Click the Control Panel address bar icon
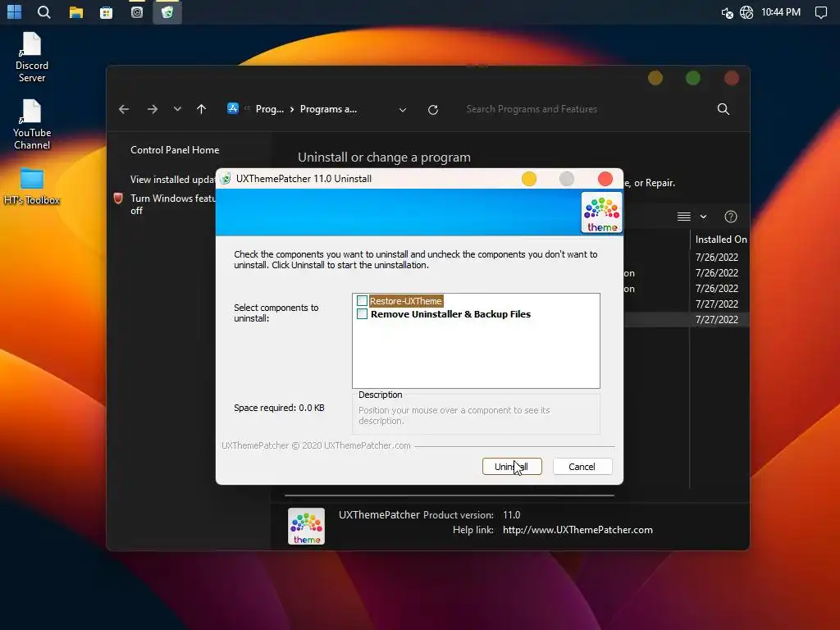 coord(232,108)
